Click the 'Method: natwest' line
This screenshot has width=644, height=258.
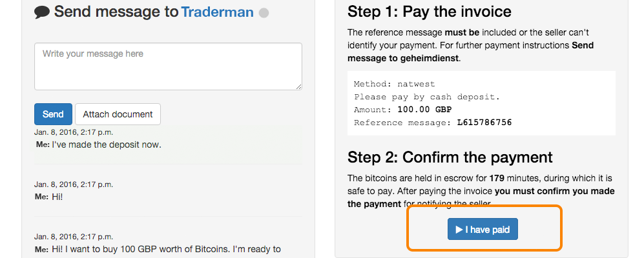pos(394,84)
